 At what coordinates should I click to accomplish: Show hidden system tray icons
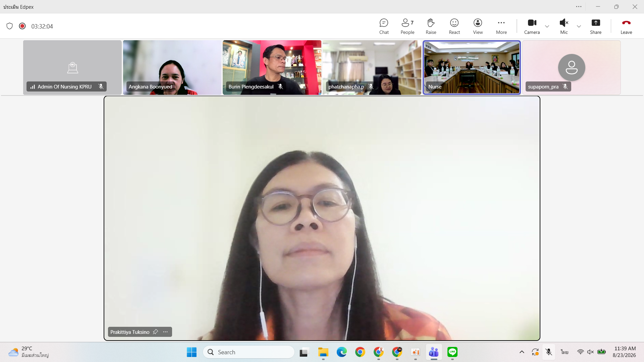coord(522,352)
